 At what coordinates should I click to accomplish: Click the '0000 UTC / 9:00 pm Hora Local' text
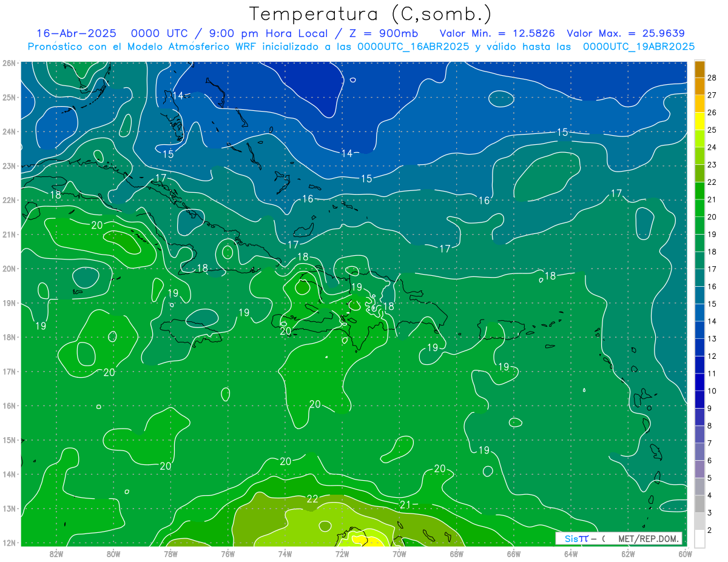click(233, 33)
